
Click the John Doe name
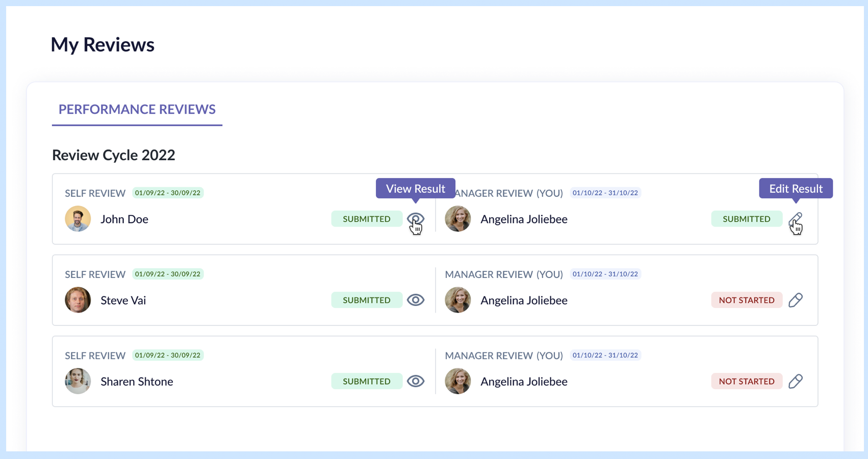pos(124,219)
